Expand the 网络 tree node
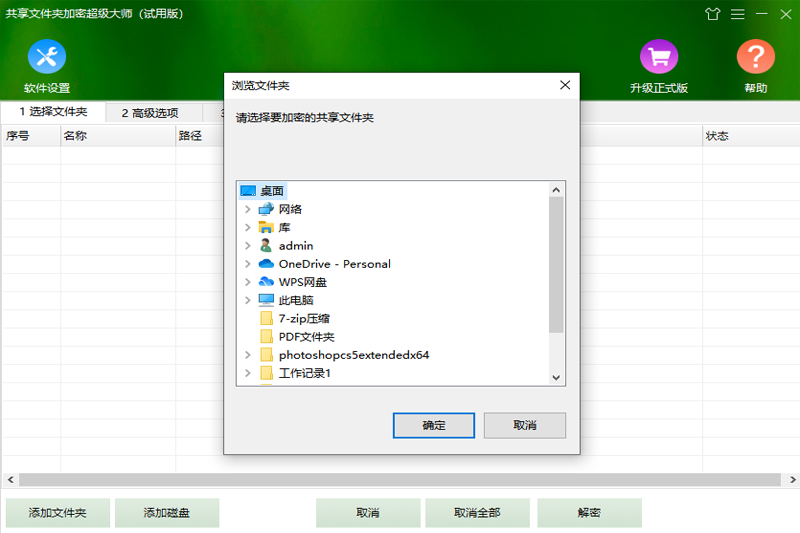The height and width of the screenshot is (533, 800). pos(247,209)
